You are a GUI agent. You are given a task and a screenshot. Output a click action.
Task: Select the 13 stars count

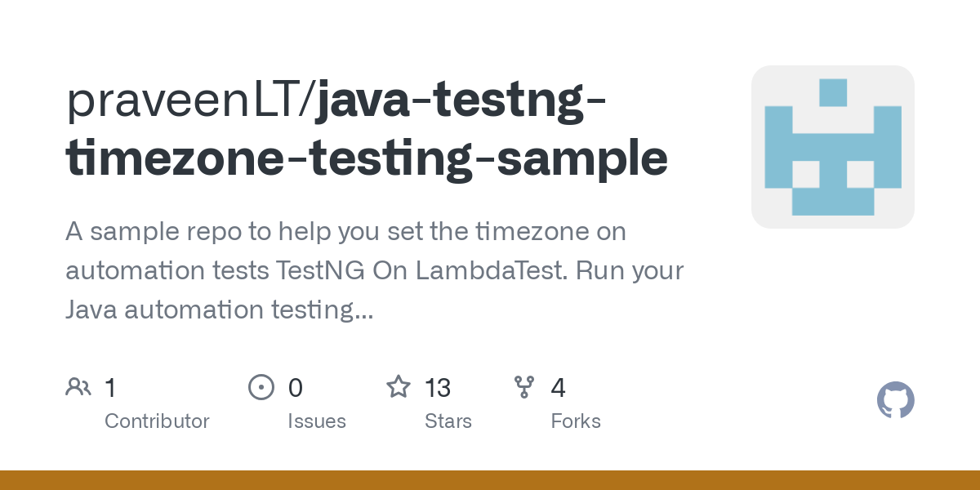point(438,387)
